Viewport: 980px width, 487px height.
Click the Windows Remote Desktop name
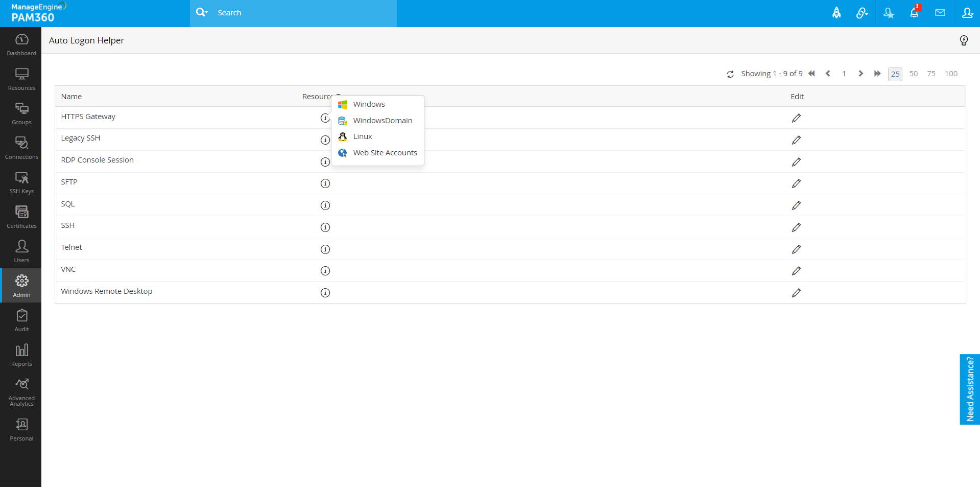pyautogui.click(x=107, y=291)
